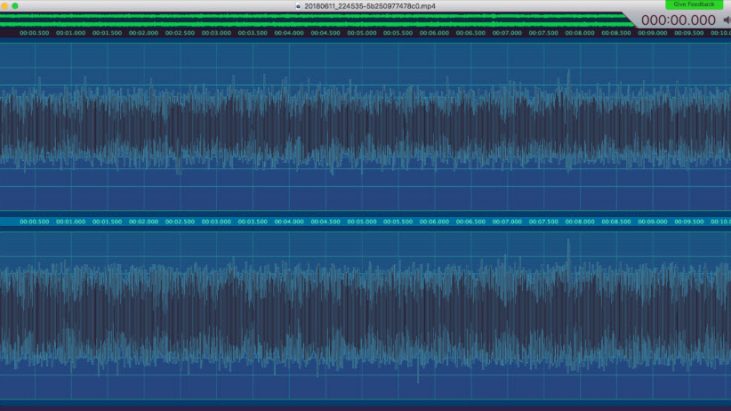The width and height of the screenshot is (731, 411).
Task: Click 00:01.000 on the upper channel ruler
Action: pyautogui.click(x=71, y=33)
